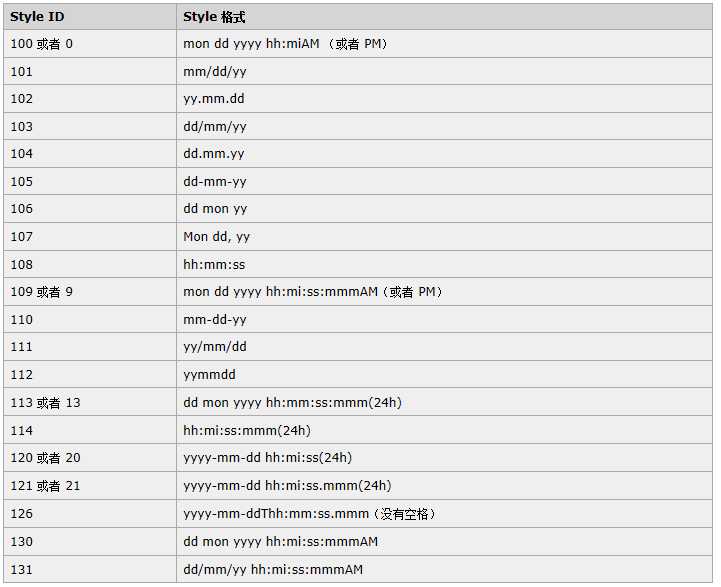Click the "Mon dd, yy" format cell
Screen dimensions: 721x587
click(217, 237)
